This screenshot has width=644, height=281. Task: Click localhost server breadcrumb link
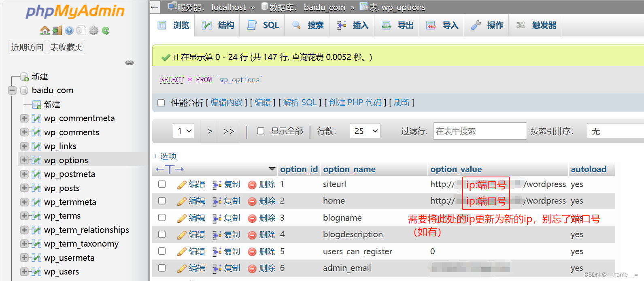229,7
